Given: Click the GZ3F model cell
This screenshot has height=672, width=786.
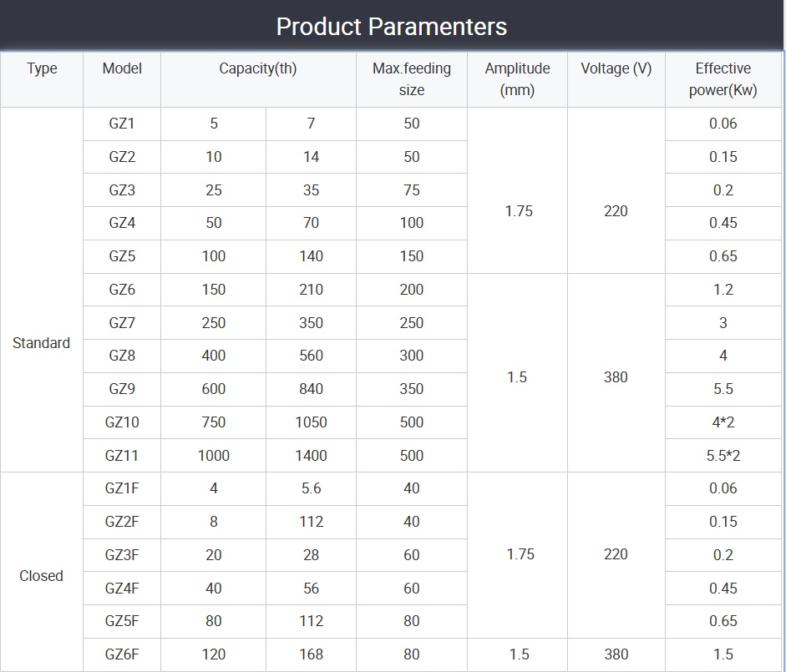Looking at the screenshot, I should pos(122,555).
